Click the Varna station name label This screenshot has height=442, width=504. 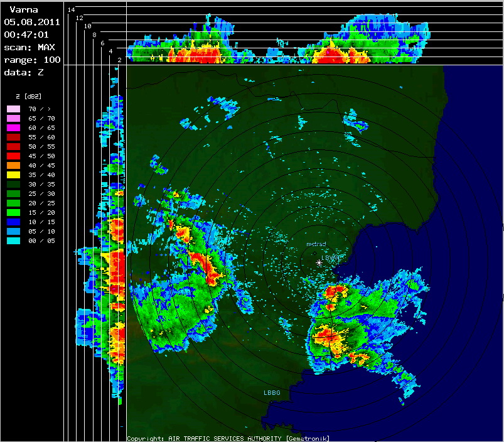pos(19,9)
